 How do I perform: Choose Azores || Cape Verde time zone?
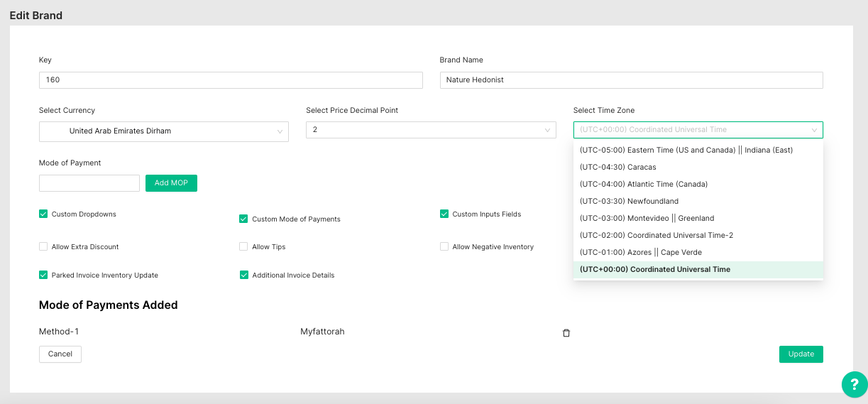(640, 252)
